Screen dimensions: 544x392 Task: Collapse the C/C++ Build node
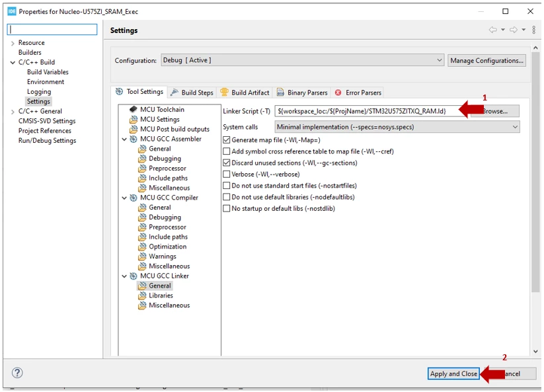pos(13,62)
